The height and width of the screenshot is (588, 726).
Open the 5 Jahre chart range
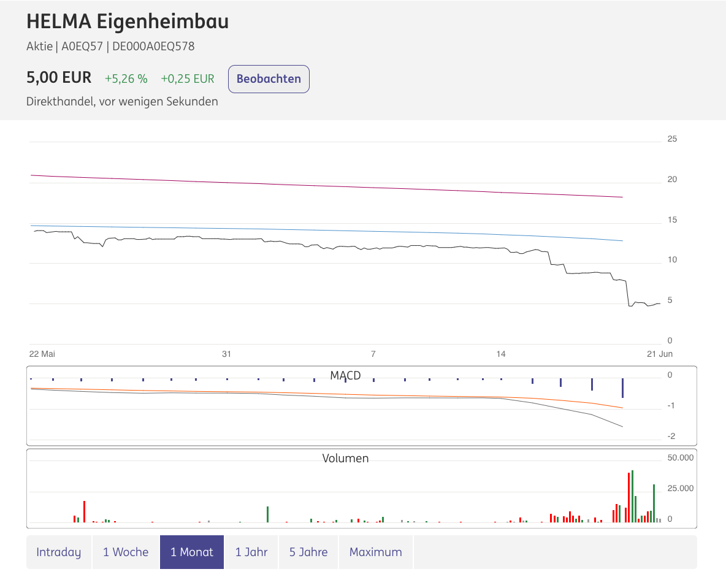point(308,552)
